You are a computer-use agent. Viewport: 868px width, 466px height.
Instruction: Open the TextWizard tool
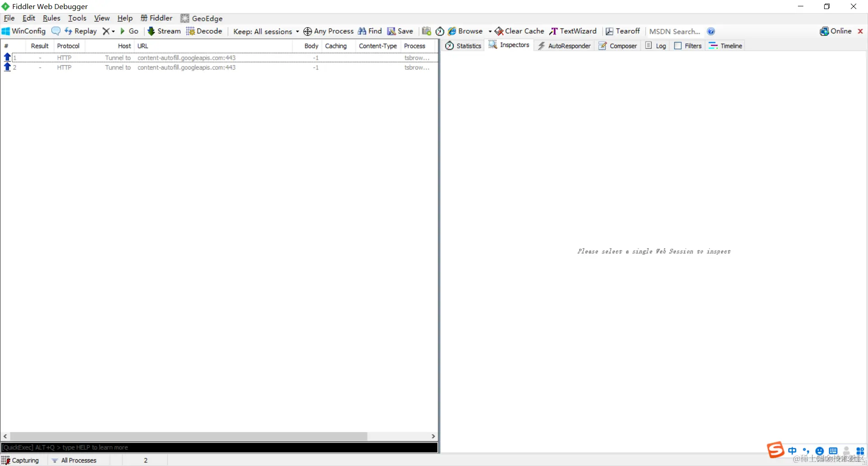[573, 31]
